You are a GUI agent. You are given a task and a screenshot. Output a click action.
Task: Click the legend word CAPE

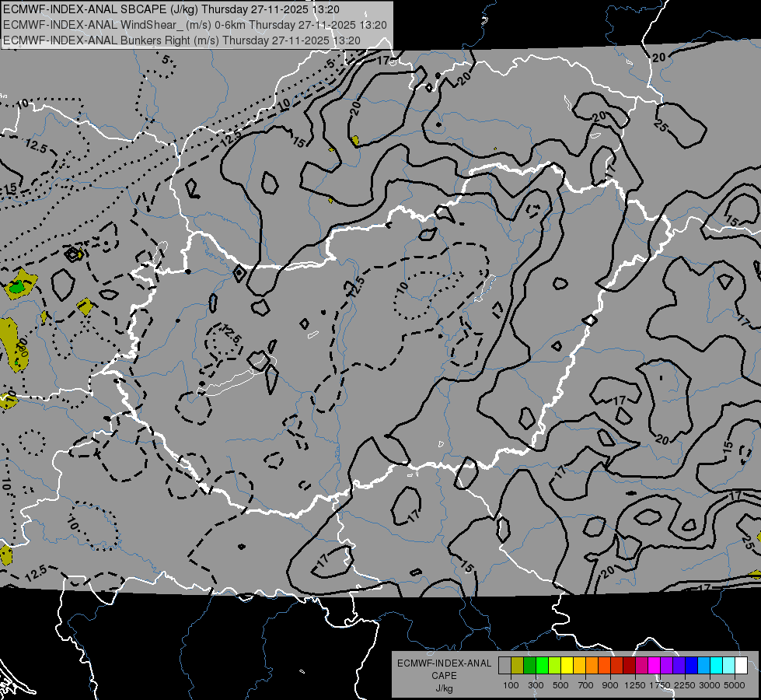pyautogui.click(x=444, y=675)
